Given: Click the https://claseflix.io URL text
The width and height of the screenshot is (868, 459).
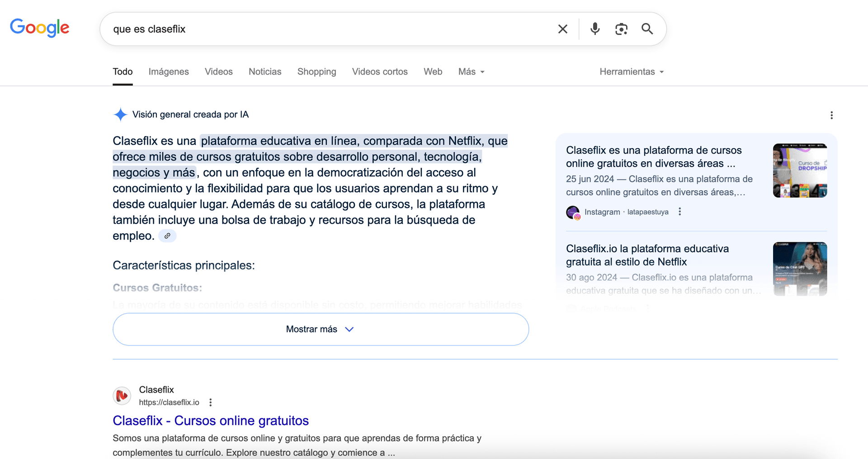Looking at the screenshot, I should [x=169, y=403].
